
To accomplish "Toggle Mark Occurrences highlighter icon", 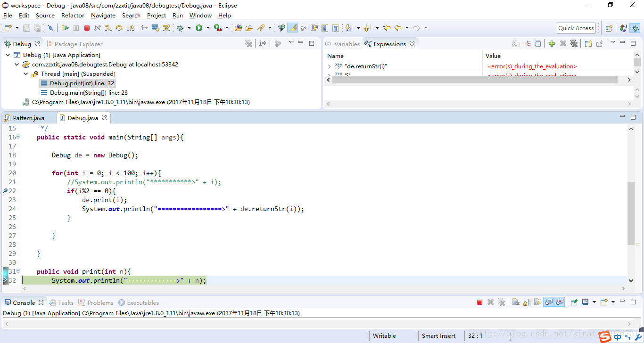I will tap(292, 28).
